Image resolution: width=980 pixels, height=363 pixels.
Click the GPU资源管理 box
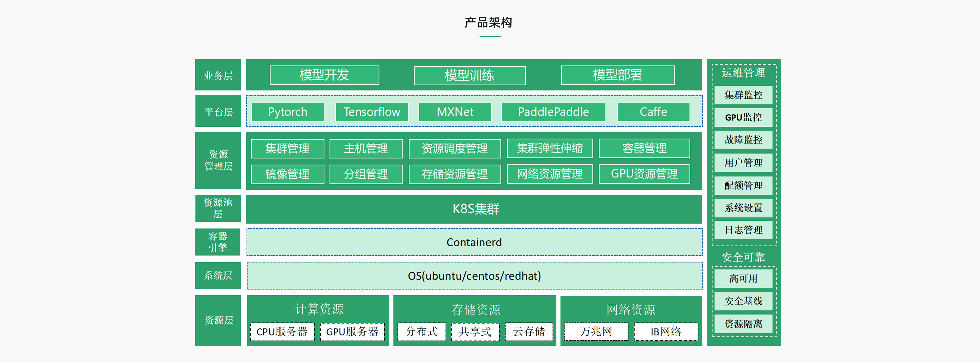pos(644,174)
